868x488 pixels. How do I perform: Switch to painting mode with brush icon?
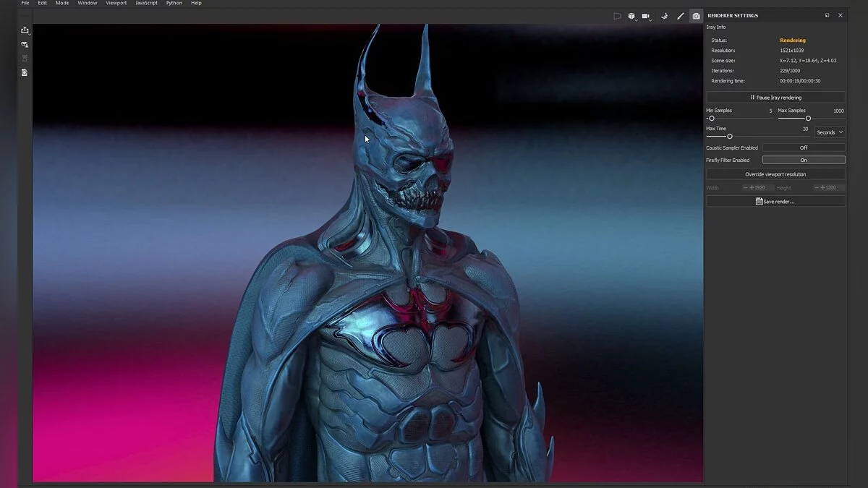coord(680,16)
